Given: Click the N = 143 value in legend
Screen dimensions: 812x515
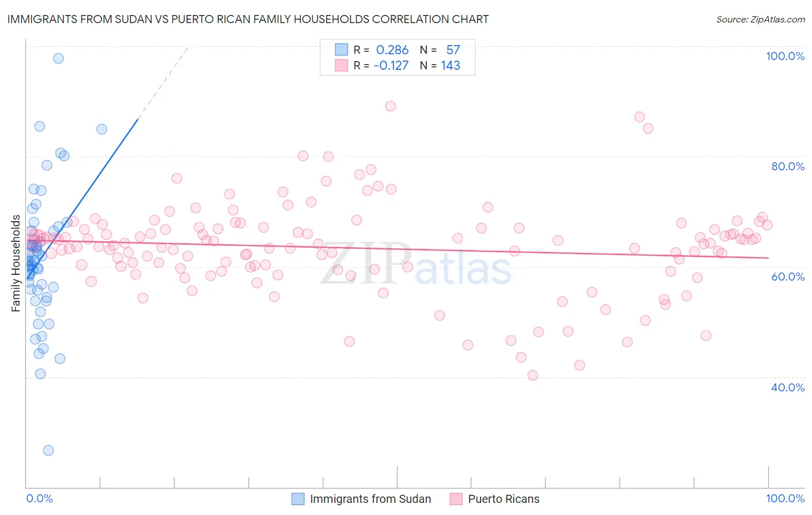Looking at the screenshot, I should pyautogui.click(x=440, y=65).
